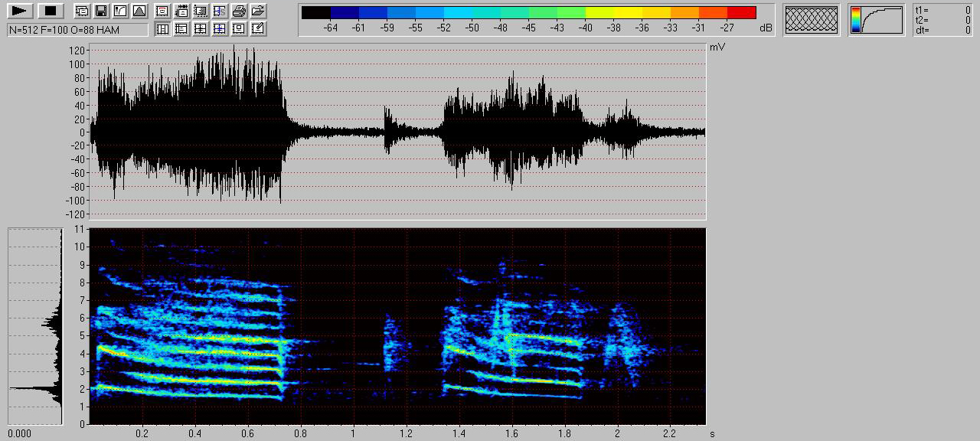Click the crosshatch pattern button
980x441 pixels.
[x=812, y=20]
